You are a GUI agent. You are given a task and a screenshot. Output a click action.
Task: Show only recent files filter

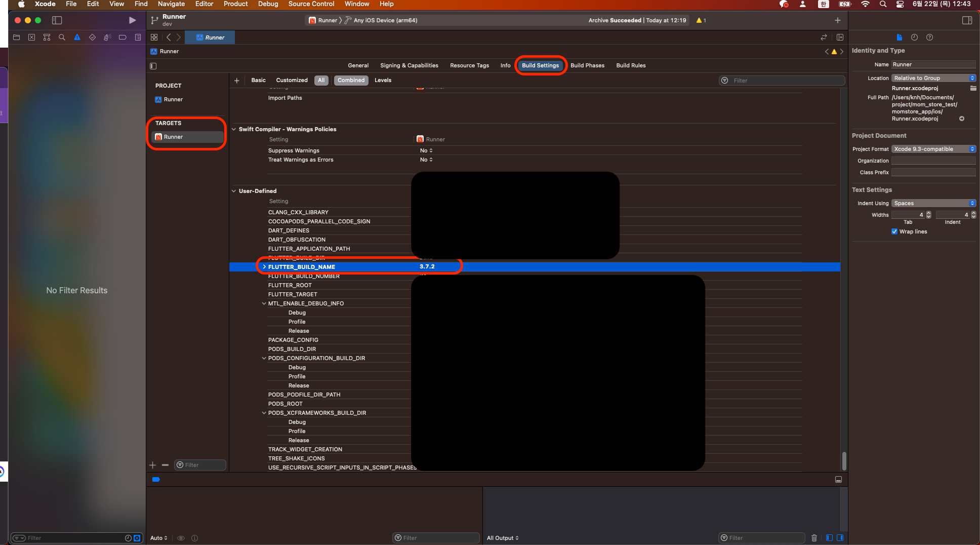[x=128, y=538]
